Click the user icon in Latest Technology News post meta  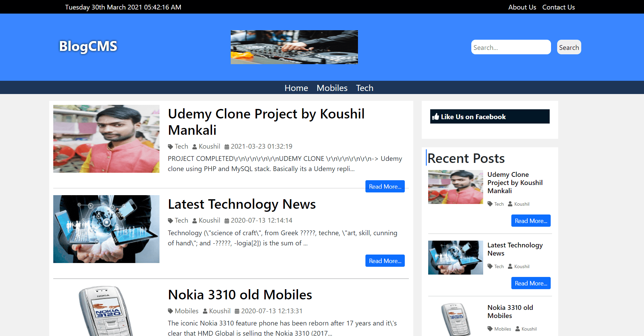coord(194,221)
